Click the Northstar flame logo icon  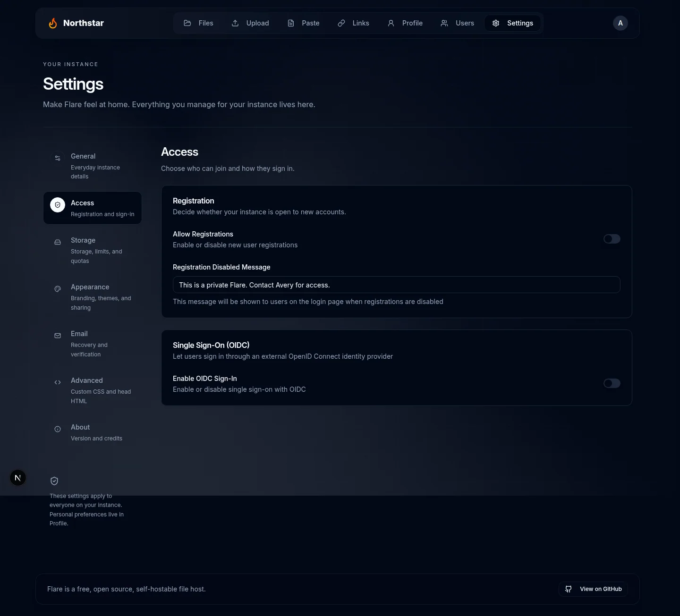tap(53, 23)
